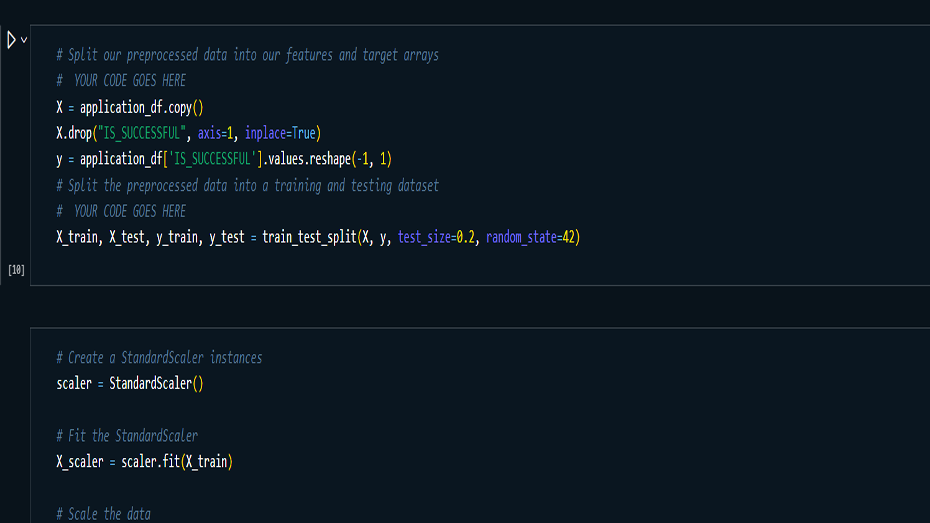Run the train_test_split code cell
Image resolution: width=930 pixels, height=523 pixels.
[x=11, y=40]
